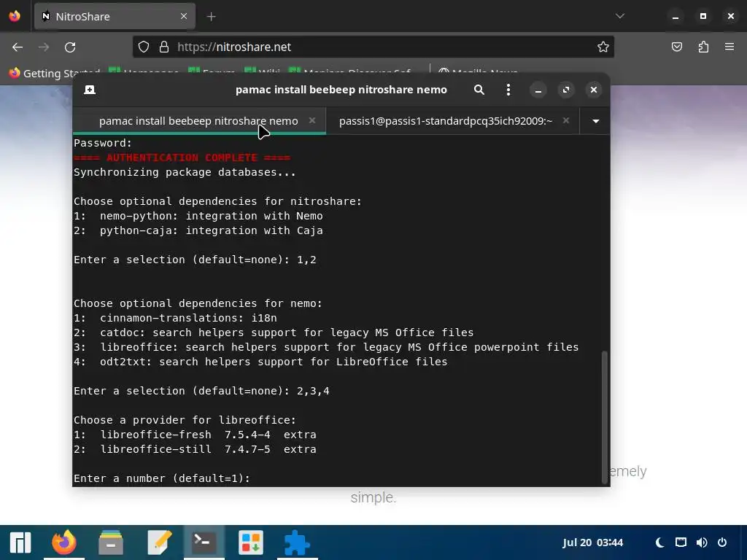This screenshot has width=747, height=560.
Task: Open the Firefox View icon
Action: coord(15,16)
